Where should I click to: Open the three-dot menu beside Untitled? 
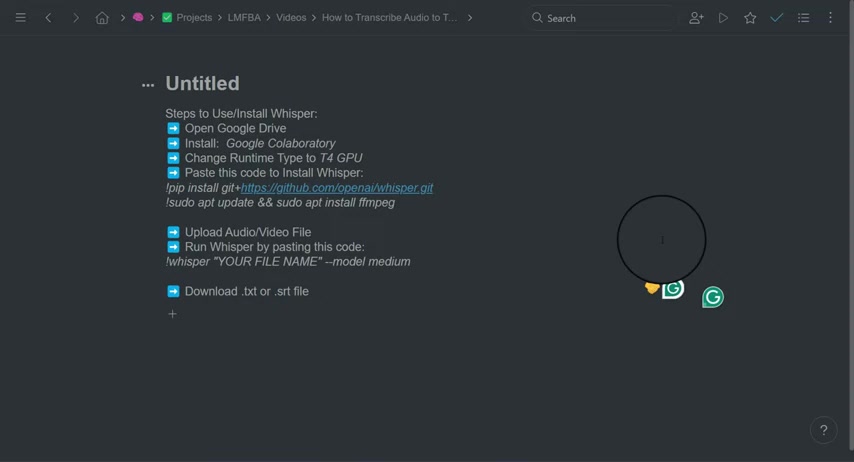148,85
